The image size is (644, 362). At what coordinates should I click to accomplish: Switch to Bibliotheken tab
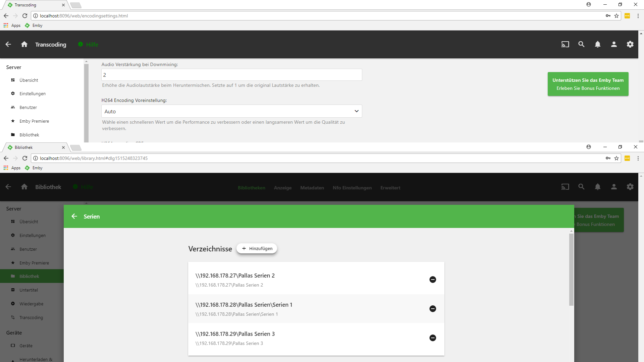point(252,188)
